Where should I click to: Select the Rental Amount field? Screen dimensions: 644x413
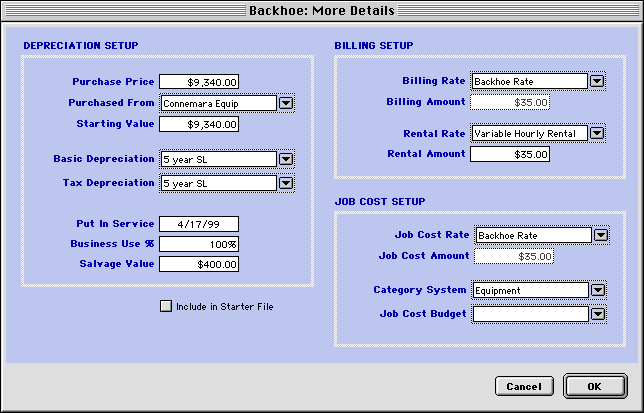point(510,154)
